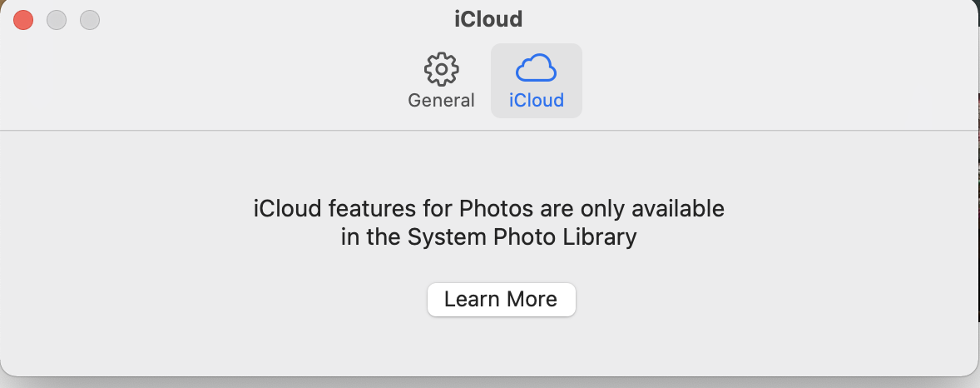Click the blue cloud icon in the toolbar
Image resolution: width=980 pixels, height=388 pixels.
(x=536, y=67)
